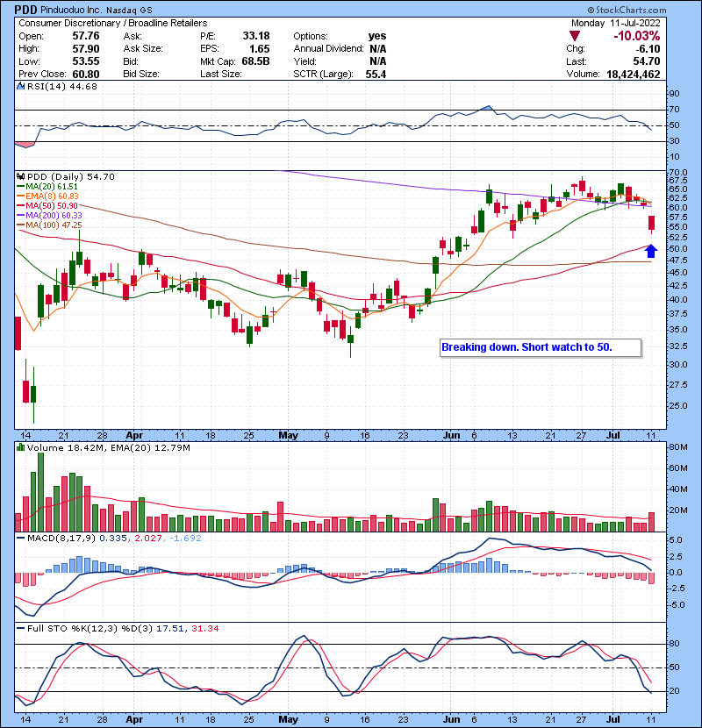Click the Options value yes
This screenshot has width=702, height=728.
click(377, 36)
